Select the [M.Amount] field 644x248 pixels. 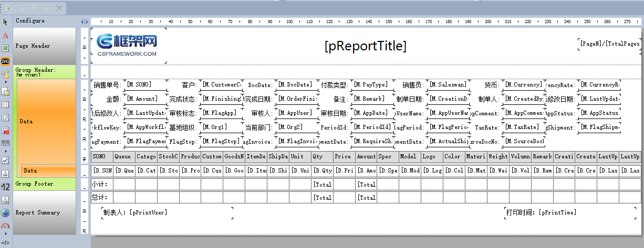145,99
